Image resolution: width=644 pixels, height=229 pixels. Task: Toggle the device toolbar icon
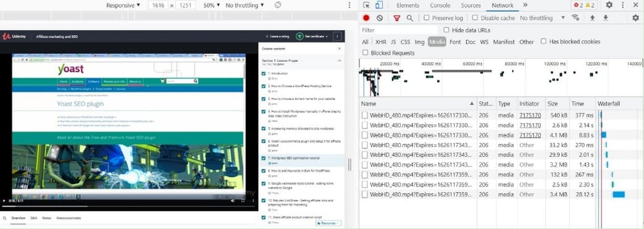coord(379,6)
